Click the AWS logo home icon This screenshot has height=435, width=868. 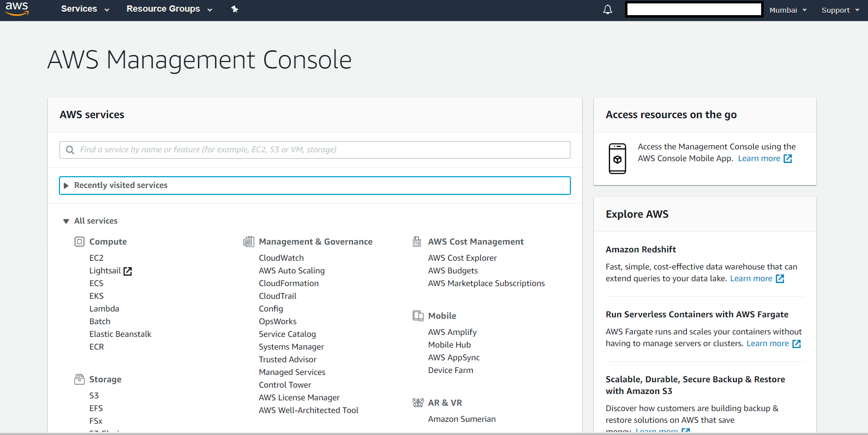point(17,9)
